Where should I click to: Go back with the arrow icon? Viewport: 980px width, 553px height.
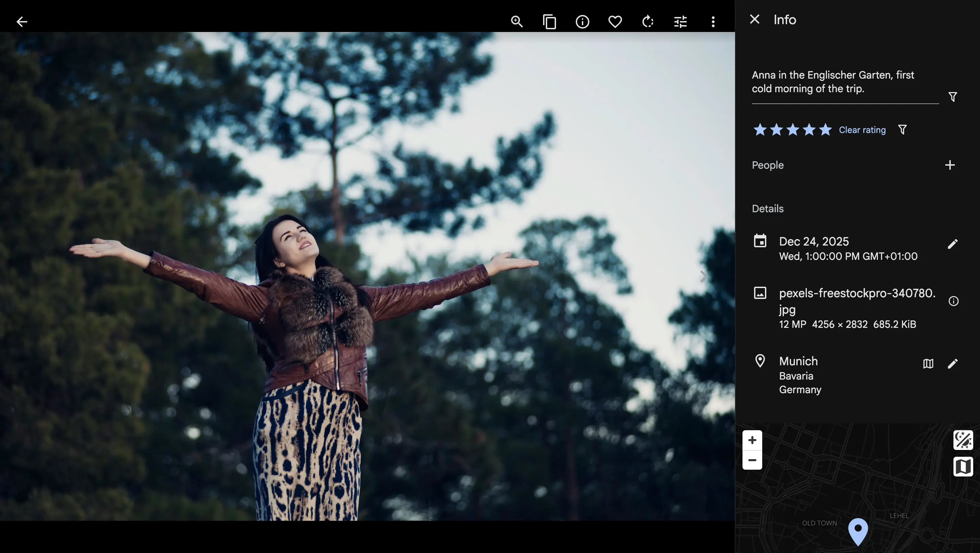[22, 22]
